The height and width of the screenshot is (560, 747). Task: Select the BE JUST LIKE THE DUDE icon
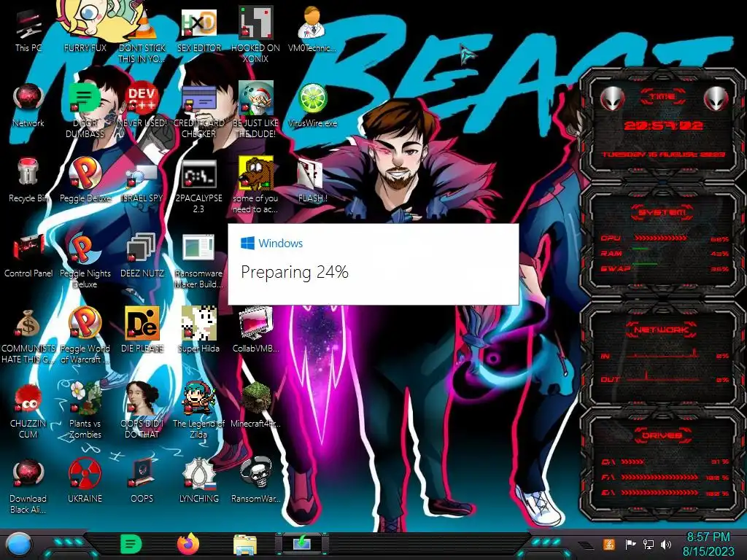coord(255,109)
